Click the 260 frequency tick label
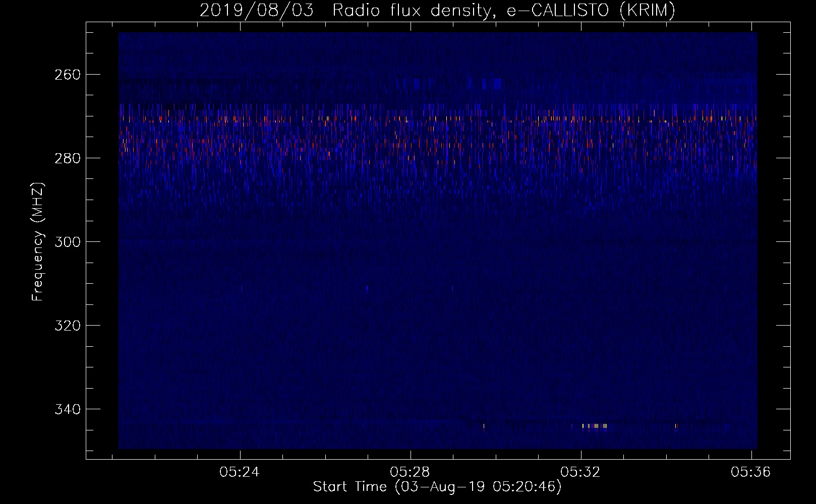Screen dimensions: 816x504 (67, 75)
